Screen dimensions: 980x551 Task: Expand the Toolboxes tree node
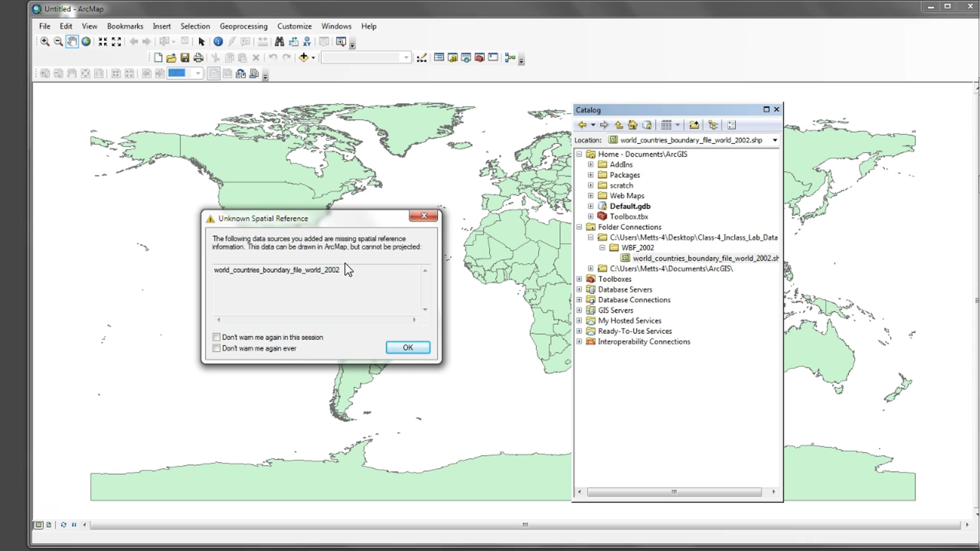[x=579, y=279]
